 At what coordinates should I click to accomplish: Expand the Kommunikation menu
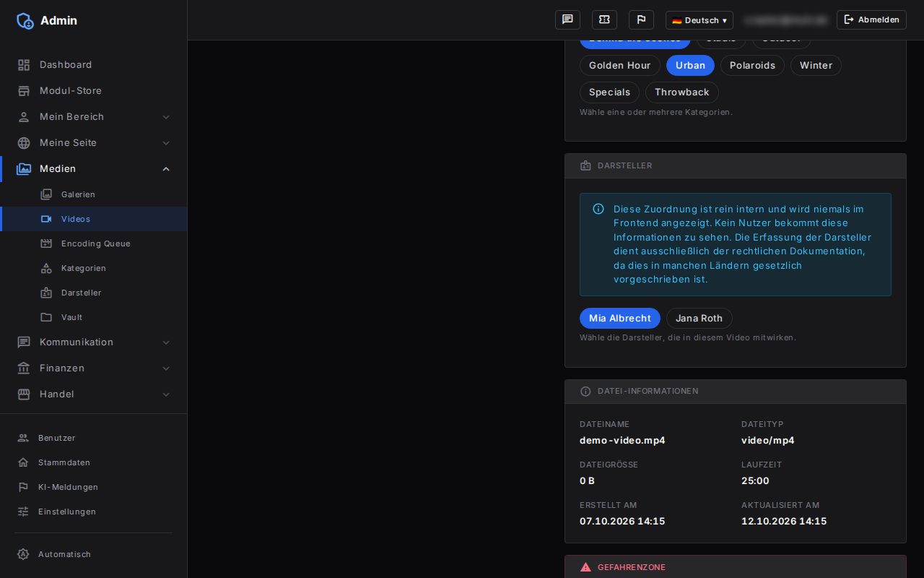[x=94, y=342]
